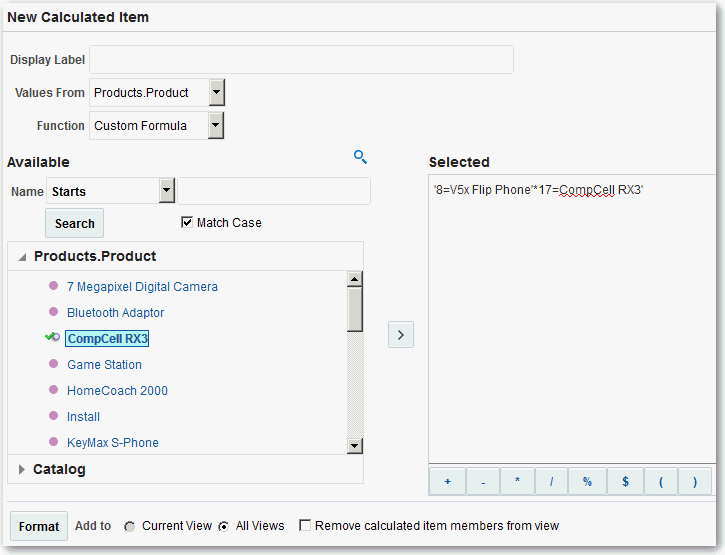Image resolution: width=725 pixels, height=555 pixels.
Task: Open the Function dropdown
Action: point(216,126)
